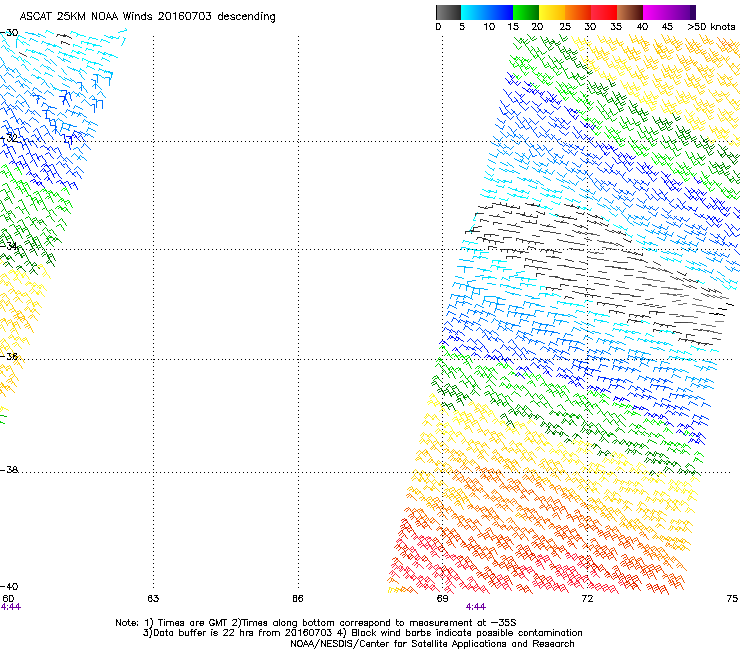Click the longitude label "72"
740x650 pixels.
click(x=587, y=599)
